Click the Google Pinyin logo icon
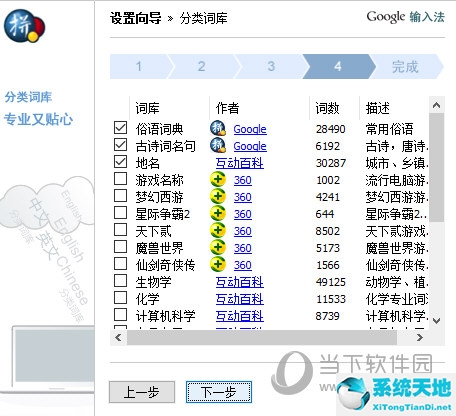456x416 pixels. (x=24, y=26)
